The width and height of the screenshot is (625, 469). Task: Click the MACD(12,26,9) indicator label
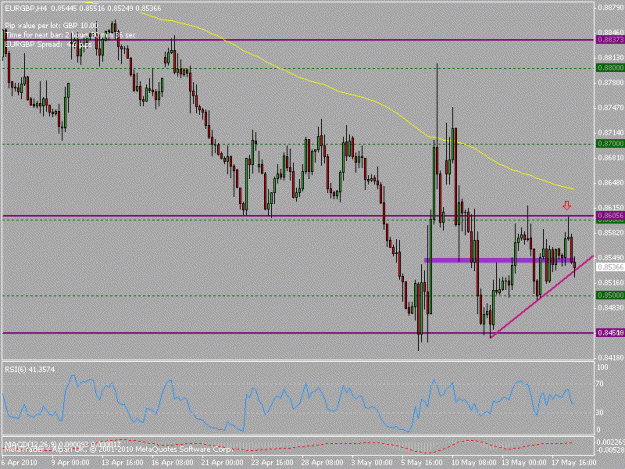coord(63,443)
